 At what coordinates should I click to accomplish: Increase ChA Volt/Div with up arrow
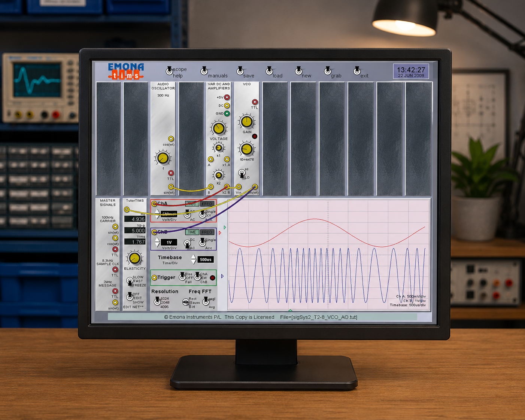click(x=157, y=212)
